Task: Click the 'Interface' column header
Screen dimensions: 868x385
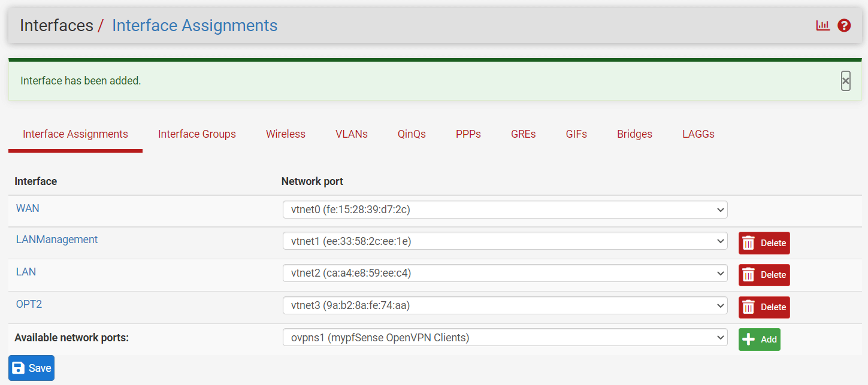Action: click(x=36, y=181)
